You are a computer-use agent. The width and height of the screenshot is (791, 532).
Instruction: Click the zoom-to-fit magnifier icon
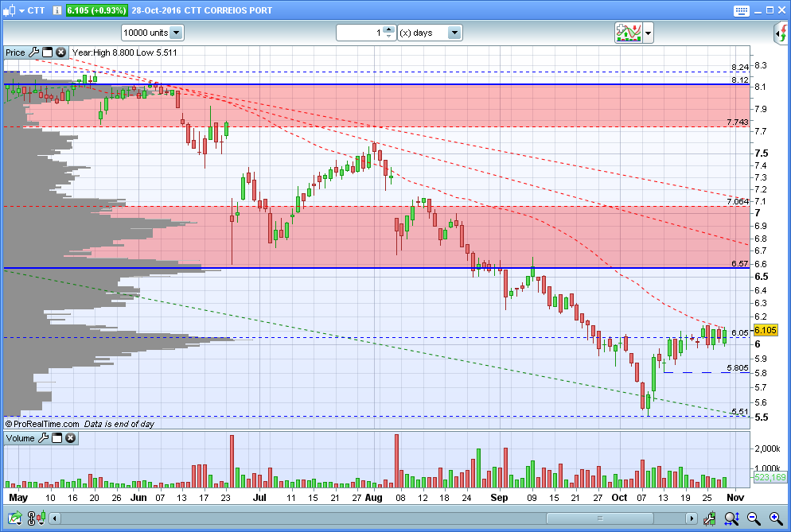pos(731,518)
